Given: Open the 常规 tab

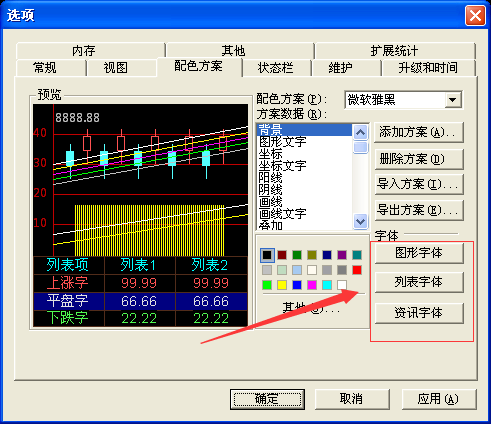Looking at the screenshot, I should 51,68.
